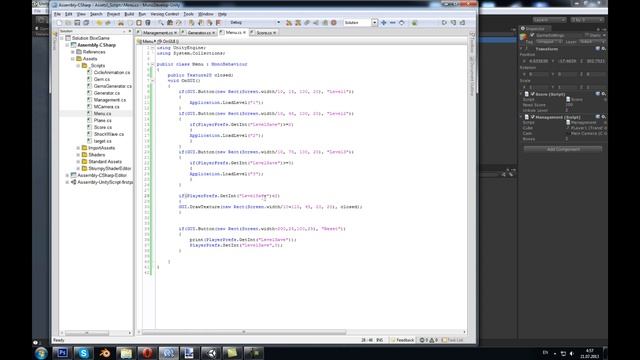Open the Project menu

point(113,14)
